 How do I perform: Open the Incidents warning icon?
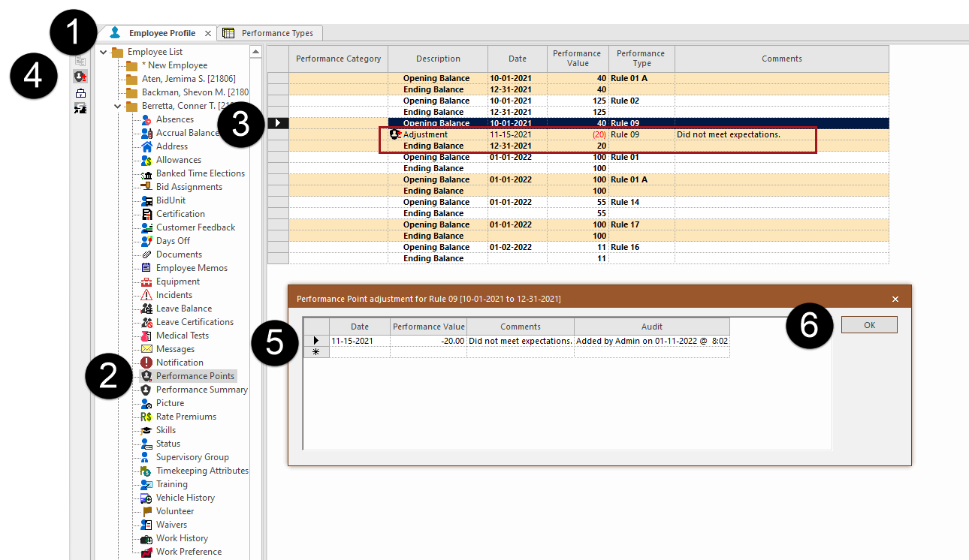147,294
